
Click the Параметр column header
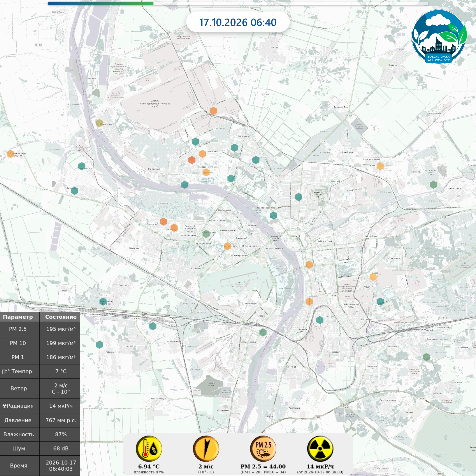pos(18,317)
